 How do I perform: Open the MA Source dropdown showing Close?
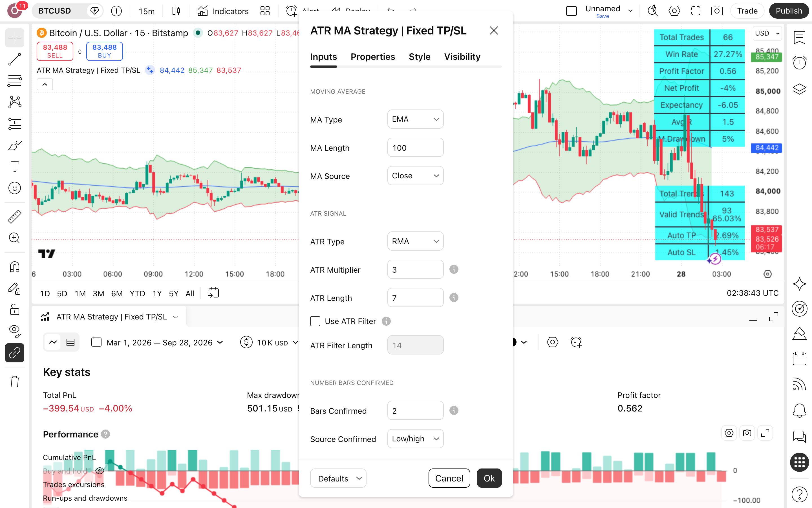click(x=415, y=176)
